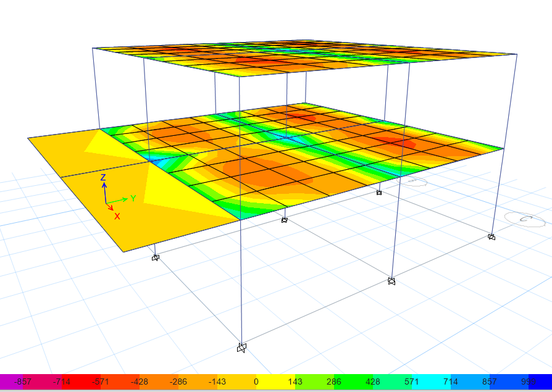The width and height of the screenshot is (552, 392).
Task: Click the positive 143 legend value
Action: coord(295,382)
